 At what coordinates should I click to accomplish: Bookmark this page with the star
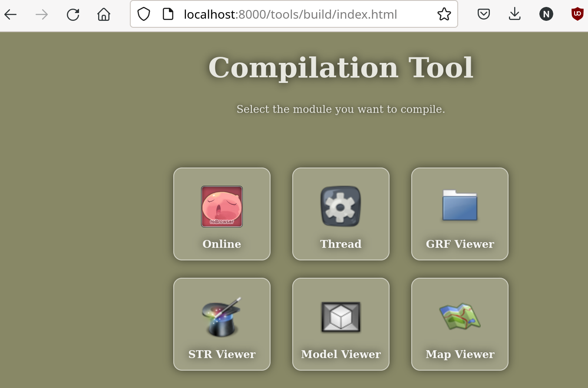pos(444,15)
